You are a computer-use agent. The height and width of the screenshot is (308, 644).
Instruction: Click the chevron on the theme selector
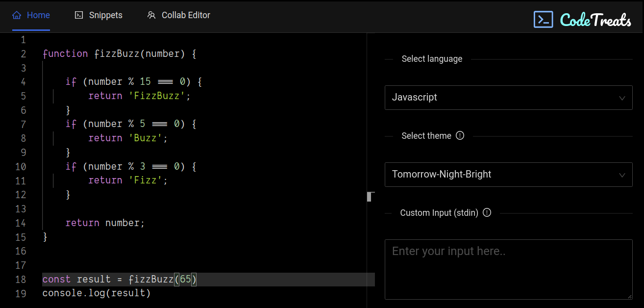tap(622, 175)
